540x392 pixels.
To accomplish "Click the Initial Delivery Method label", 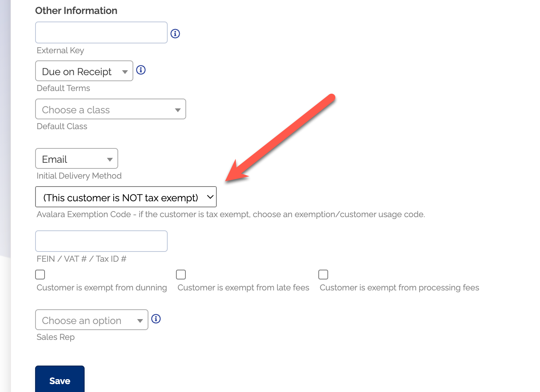I will [79, 176].
